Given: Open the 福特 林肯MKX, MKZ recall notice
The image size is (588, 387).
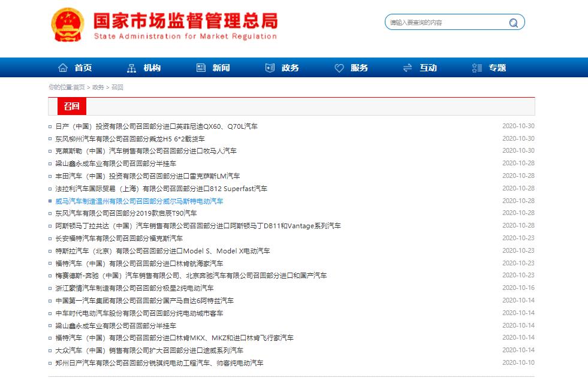Looking at the screenshot, I should pyautogui.click(x=174, y=338).
